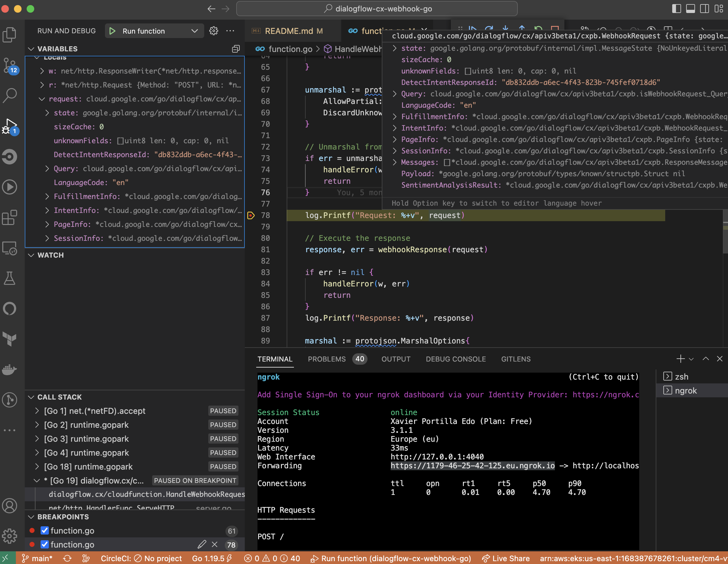
Task: Click the Start Debugging green play icon
Action: click(x=112, y=31)
